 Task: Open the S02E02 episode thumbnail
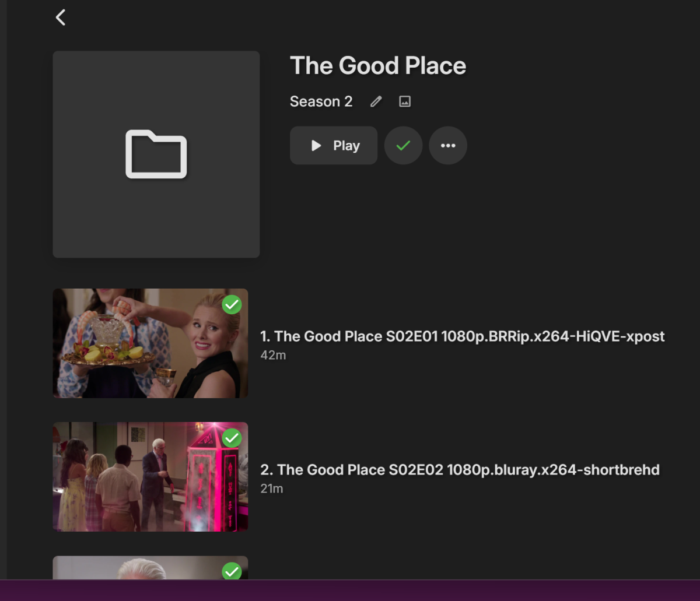coord(150,477)
